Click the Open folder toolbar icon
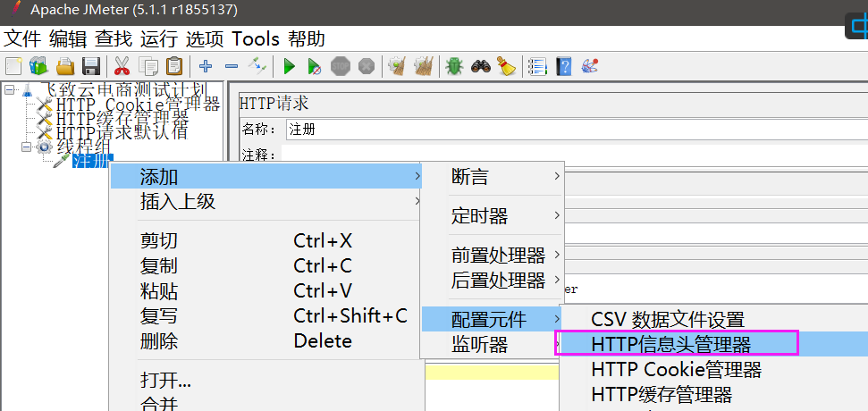 click(x=65, y=67)
